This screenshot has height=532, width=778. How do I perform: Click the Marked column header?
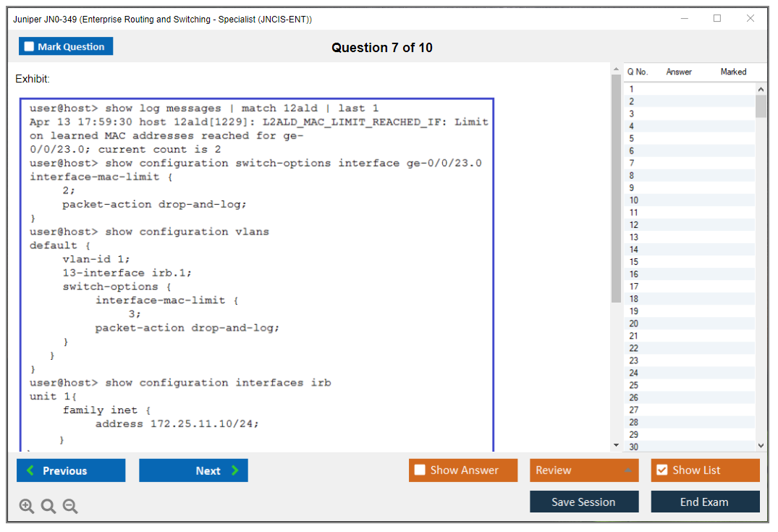(733, 72)
